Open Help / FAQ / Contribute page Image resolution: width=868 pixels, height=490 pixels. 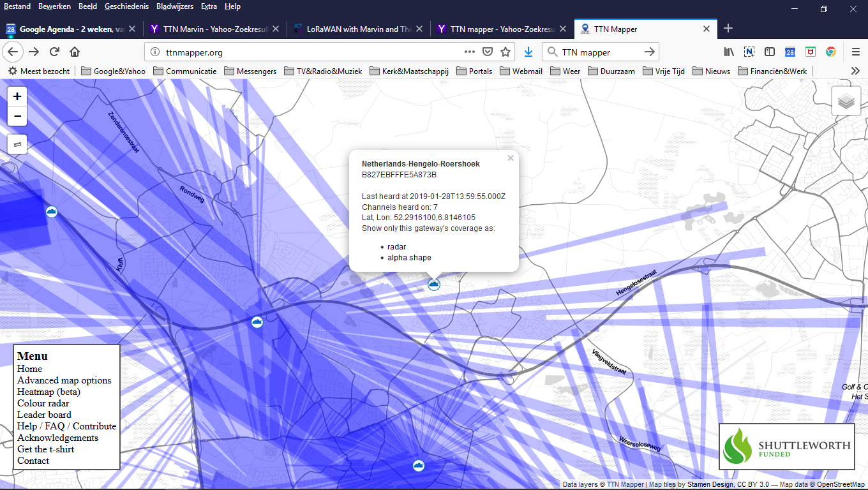click(x=66, y=426)
